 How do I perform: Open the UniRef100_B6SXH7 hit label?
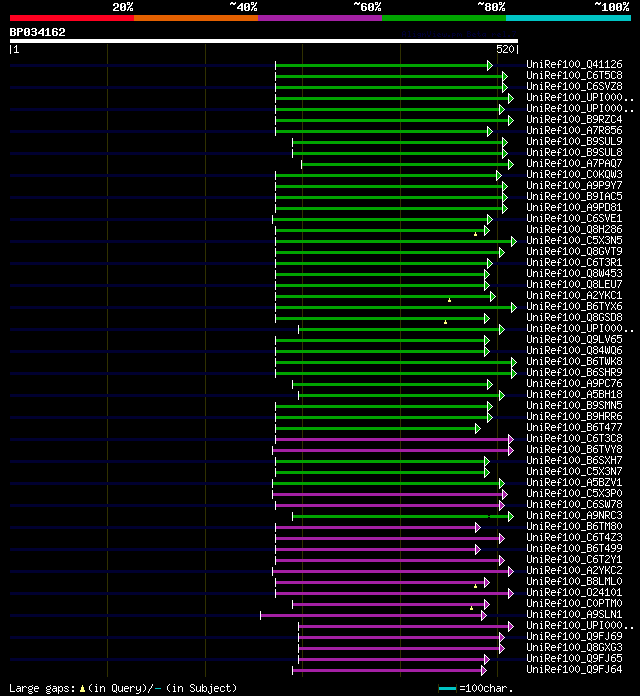(x=574, y=460)
